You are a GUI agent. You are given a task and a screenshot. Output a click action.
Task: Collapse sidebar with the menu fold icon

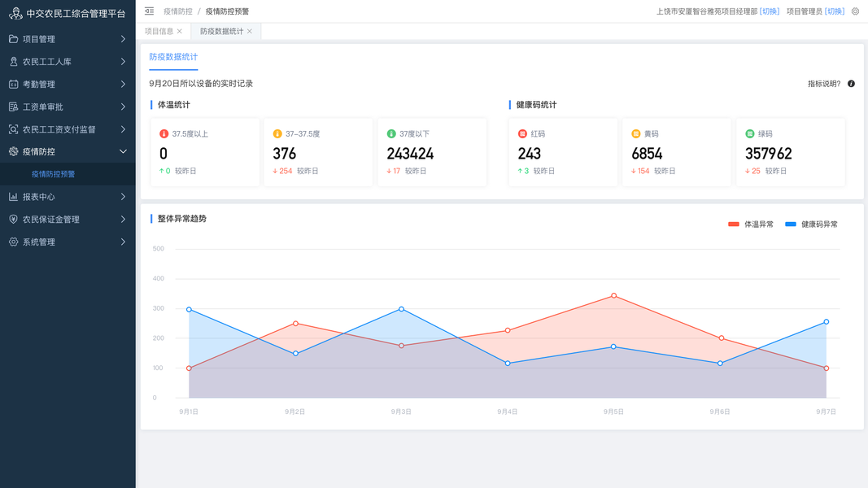tap(150, 11)
